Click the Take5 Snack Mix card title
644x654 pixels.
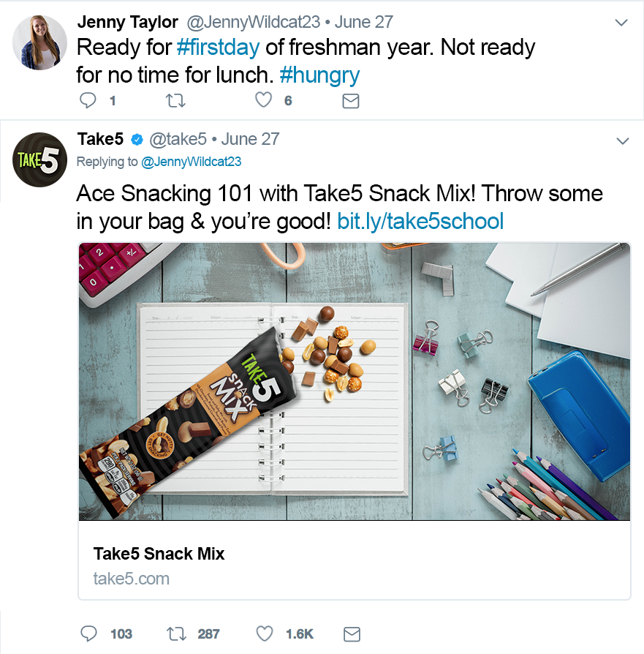click(x=159, y=554)
